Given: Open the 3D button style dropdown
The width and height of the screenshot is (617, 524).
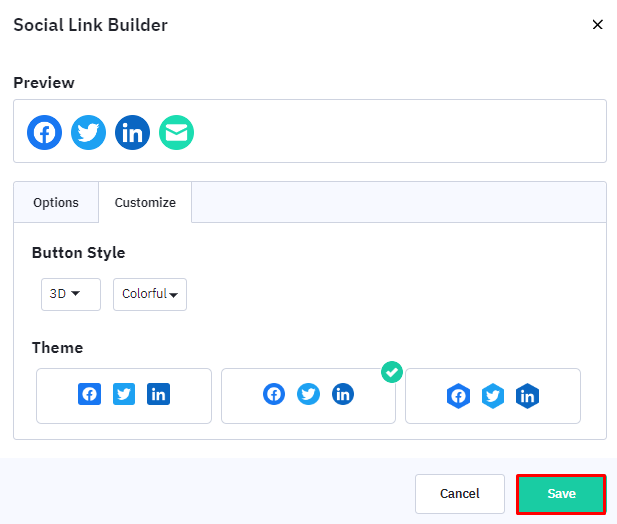Looking at the screenshot, I should click(71, 294).
